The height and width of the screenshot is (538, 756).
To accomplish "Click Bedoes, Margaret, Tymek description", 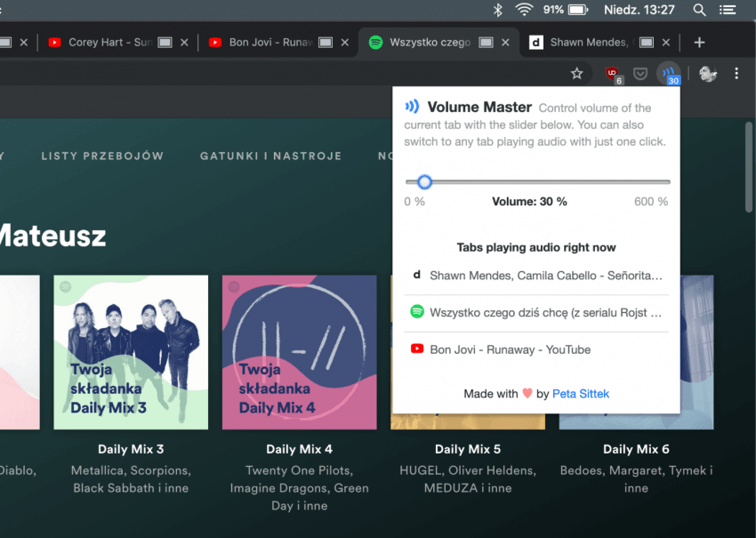I will click(x=636, y=479).
